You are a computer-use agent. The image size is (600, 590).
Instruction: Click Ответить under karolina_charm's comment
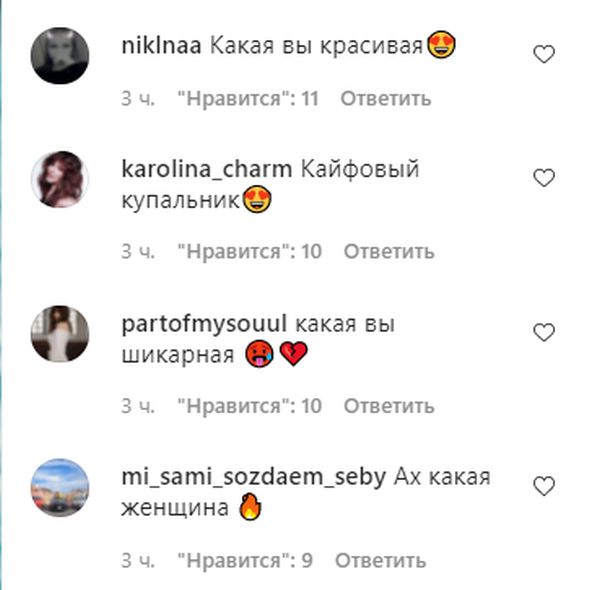[x=389, y=252]
